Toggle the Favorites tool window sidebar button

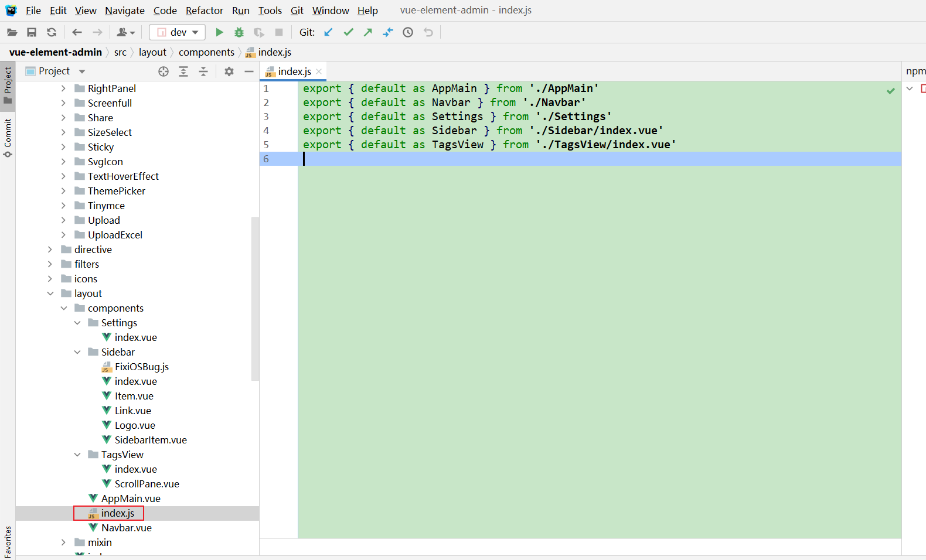click(8, 541)
